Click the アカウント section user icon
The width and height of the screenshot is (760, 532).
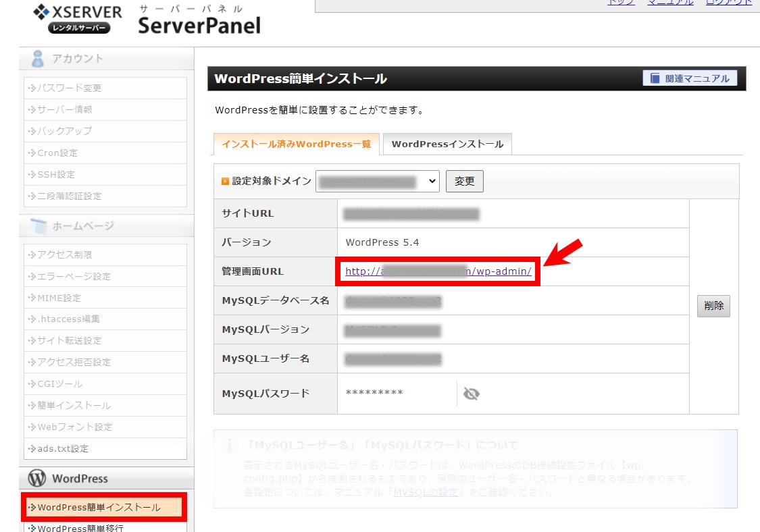click(x=39, y=59)
